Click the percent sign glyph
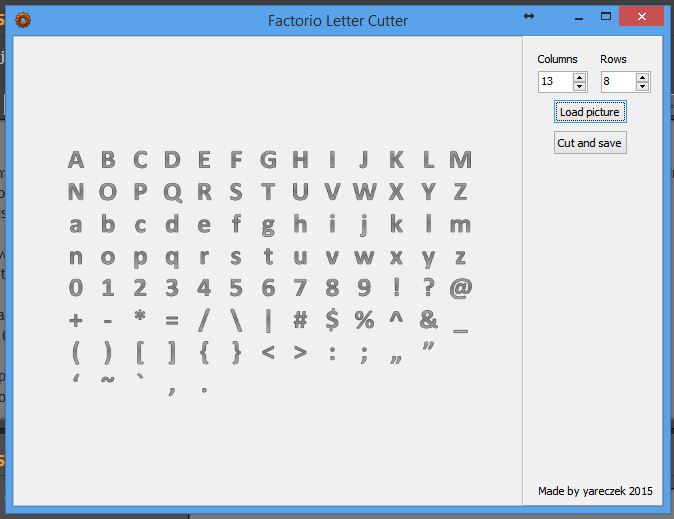Screen dimensions: 674x519 pyautogui.click(x=364, y=320)
